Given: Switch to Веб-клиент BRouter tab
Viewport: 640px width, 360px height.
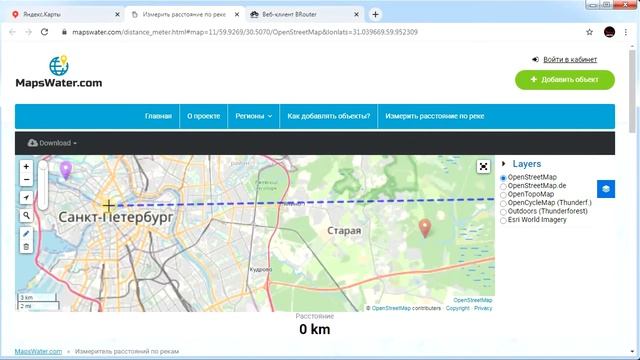Looking at the screenshot, I should click(x=304, y=14).
